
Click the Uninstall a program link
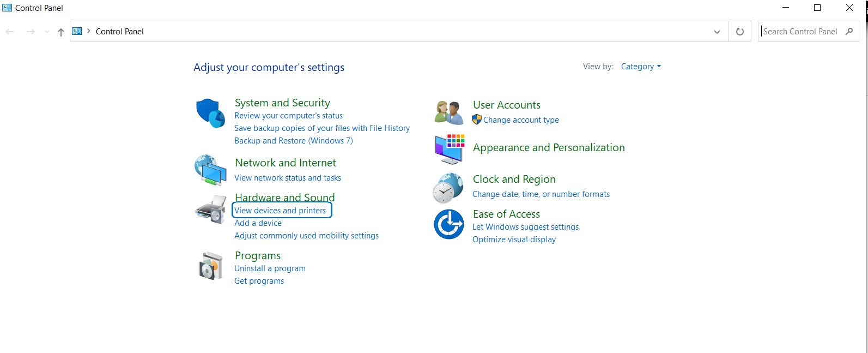(x=270, y=268)
